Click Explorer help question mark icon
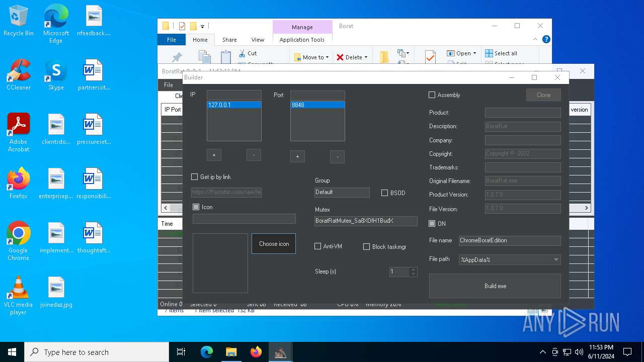This screenshot has width=644, height=362. 546,39
